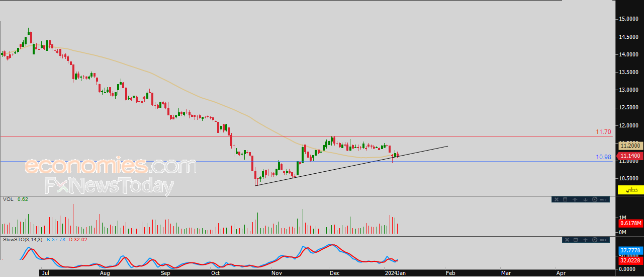Click the Mar label on time axis
This screenshot has width=644, height=277.
click(506, 272)
